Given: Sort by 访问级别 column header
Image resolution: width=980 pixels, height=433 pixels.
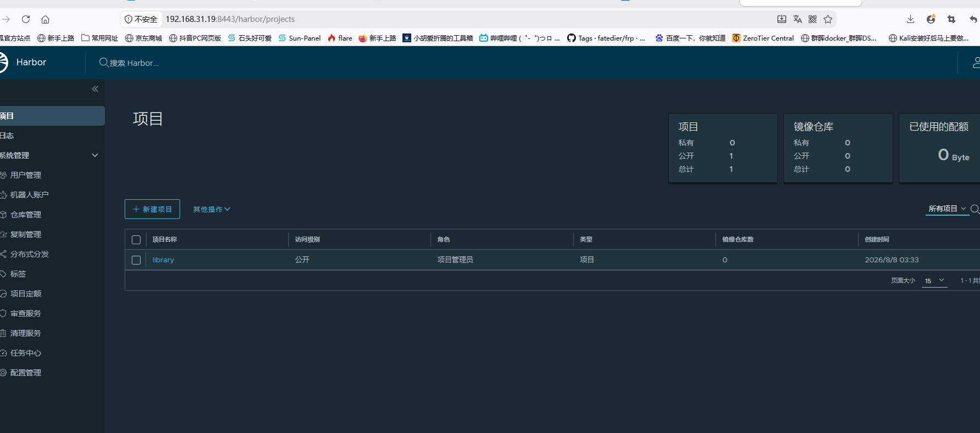Looking at the screenshot, I should pos(307,239).
